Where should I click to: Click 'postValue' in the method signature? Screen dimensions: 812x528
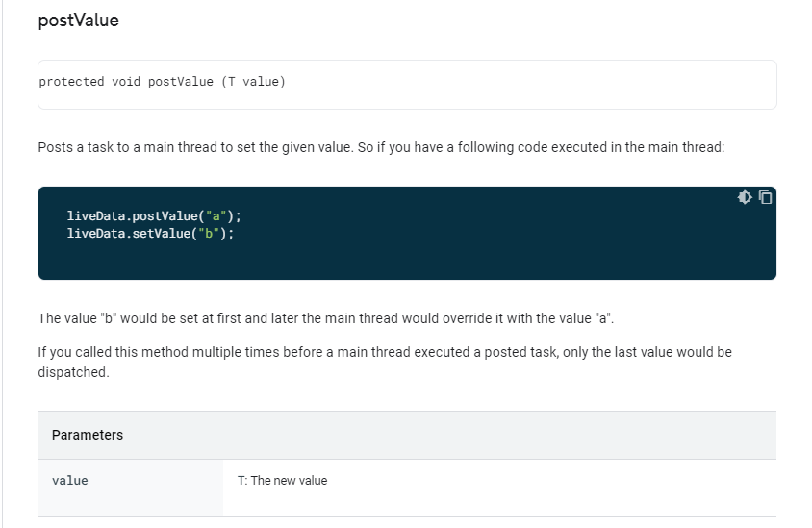click(x=181, y=82)
